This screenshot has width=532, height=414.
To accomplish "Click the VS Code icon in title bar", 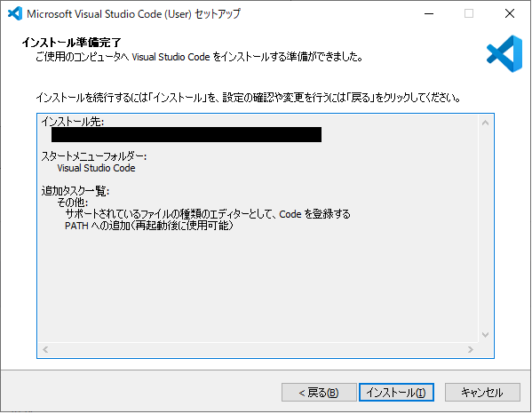I will [x=15, y=13].
